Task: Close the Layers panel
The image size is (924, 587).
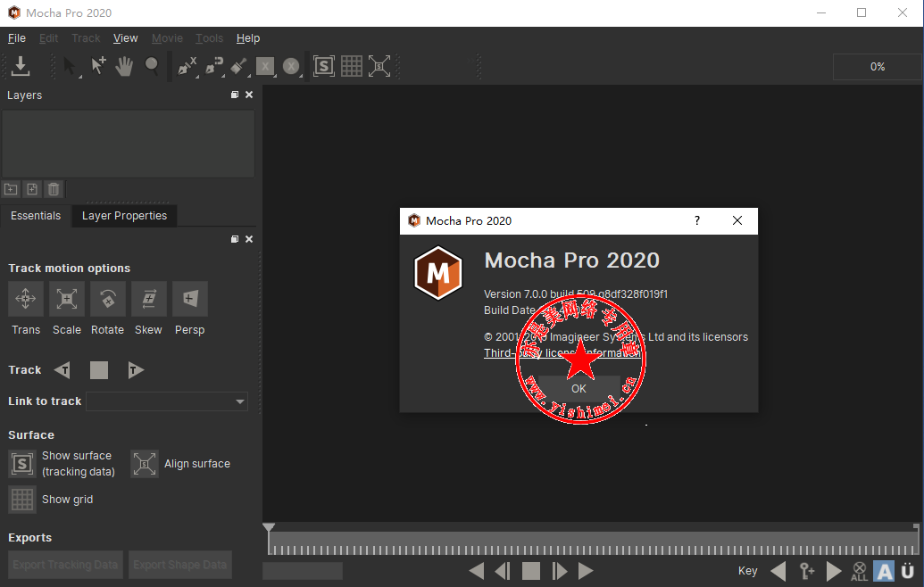Action: coord(249,95)
